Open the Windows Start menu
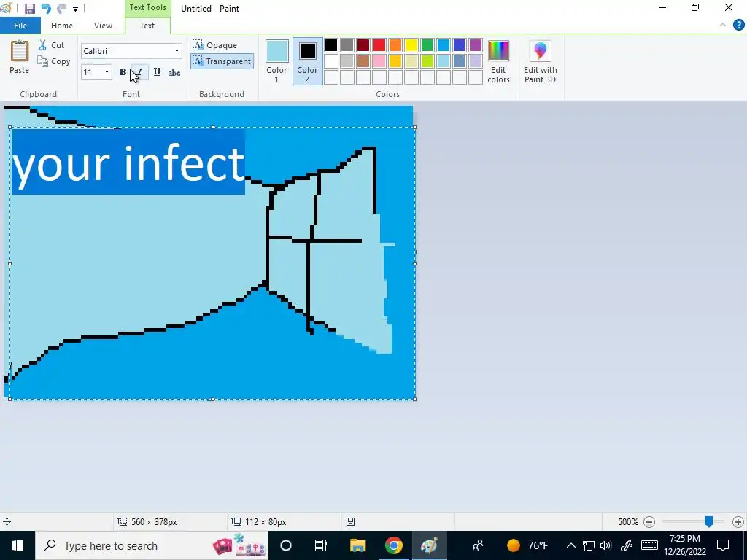 point(18,545)
